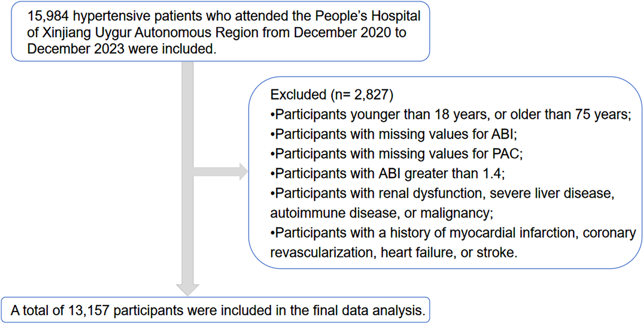This screenshot has height=324, width=644.
Task: Click the downward gray arrowhead
Action: (187, 289)
